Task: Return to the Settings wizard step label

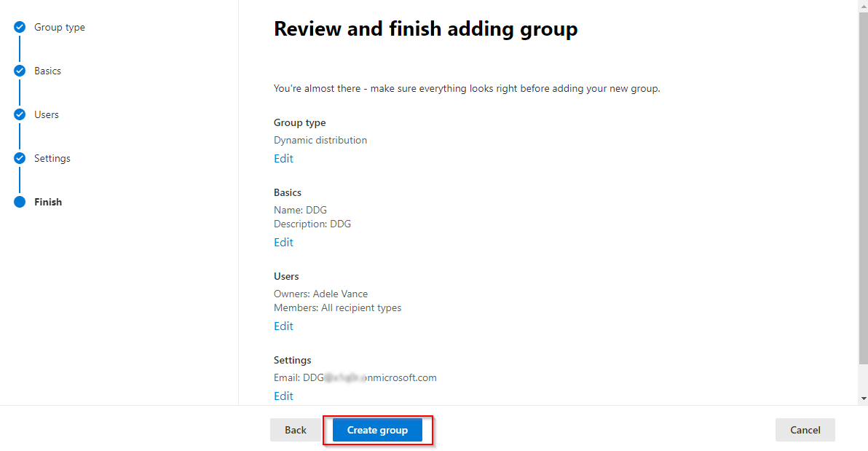Action: click(52, 159)
